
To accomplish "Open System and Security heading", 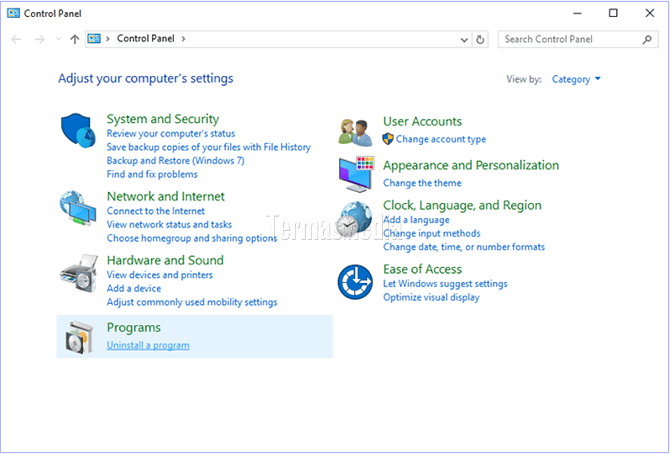I will click(x=163, y=119).
